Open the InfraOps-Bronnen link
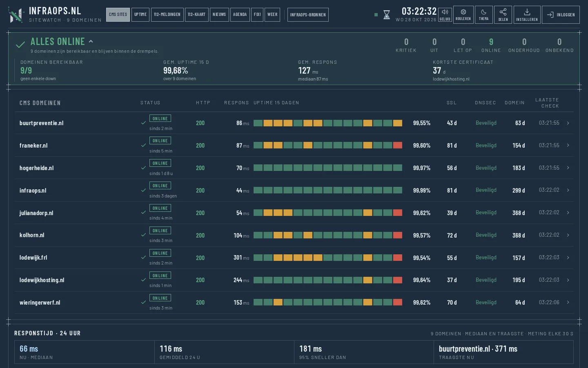Screen dimensions: 588x368 click(308, 15)
